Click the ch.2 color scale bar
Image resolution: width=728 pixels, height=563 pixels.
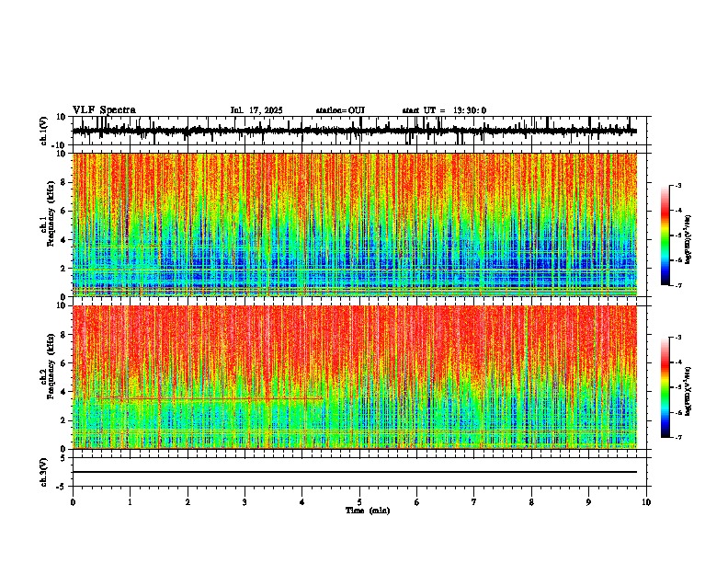click(665, 387)
